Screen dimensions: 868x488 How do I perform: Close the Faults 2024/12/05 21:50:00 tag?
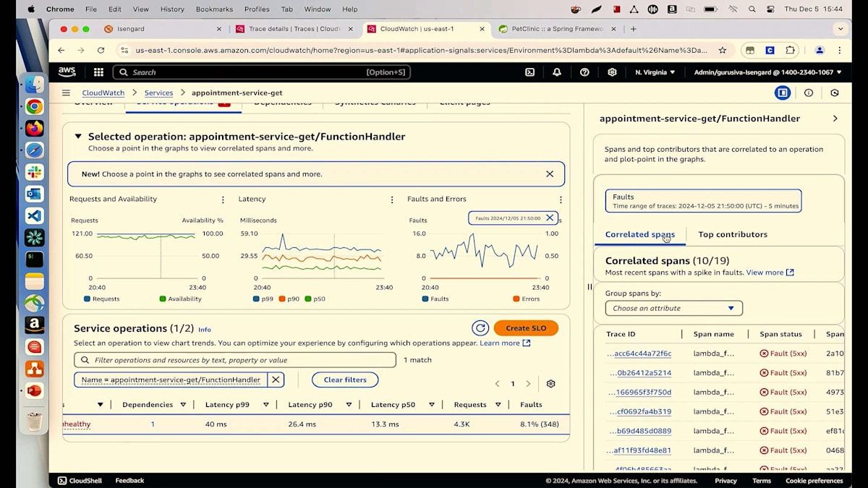tap(550, 218)
